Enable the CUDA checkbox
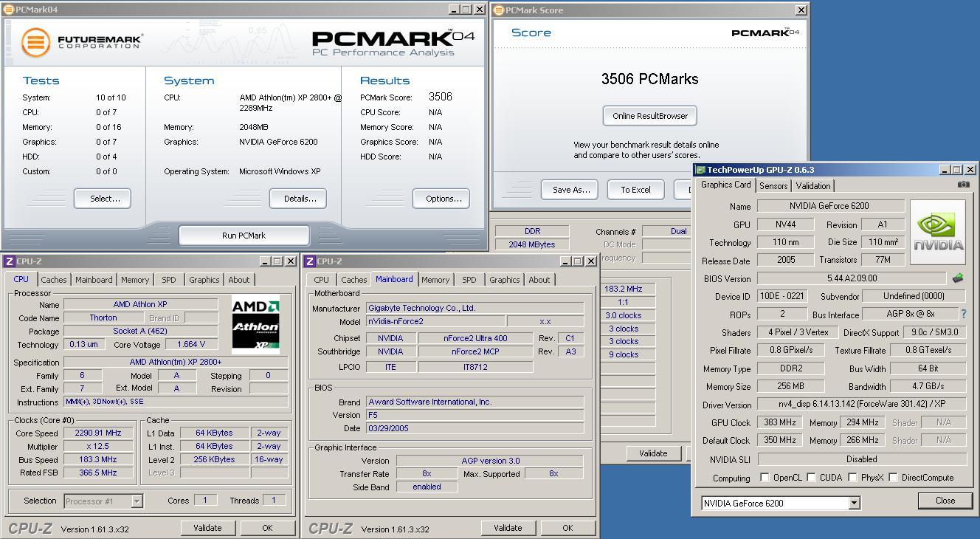980x539 pixels. [x=811, y=478]
